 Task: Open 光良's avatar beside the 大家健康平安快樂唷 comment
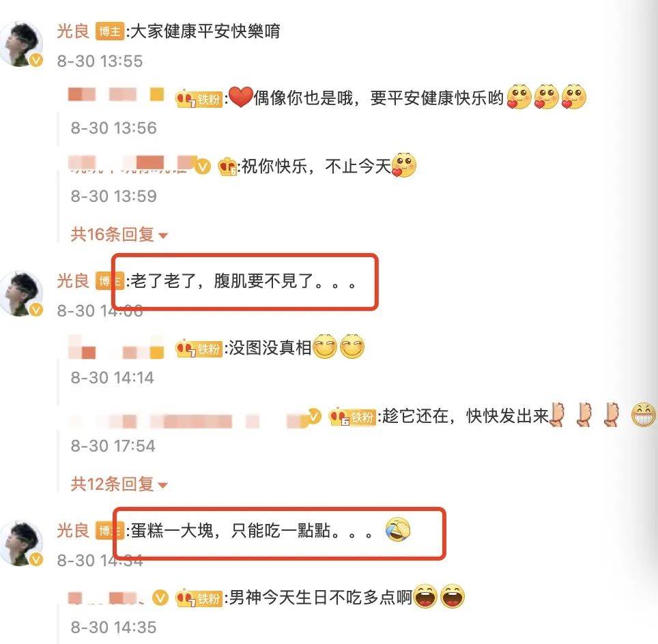point(21,44)
